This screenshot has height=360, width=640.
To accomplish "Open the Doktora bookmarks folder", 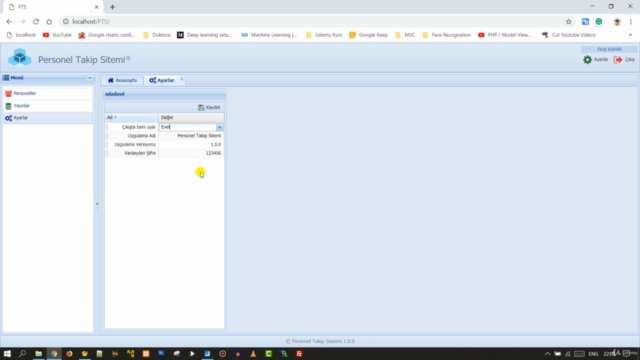I will (156, 35).
